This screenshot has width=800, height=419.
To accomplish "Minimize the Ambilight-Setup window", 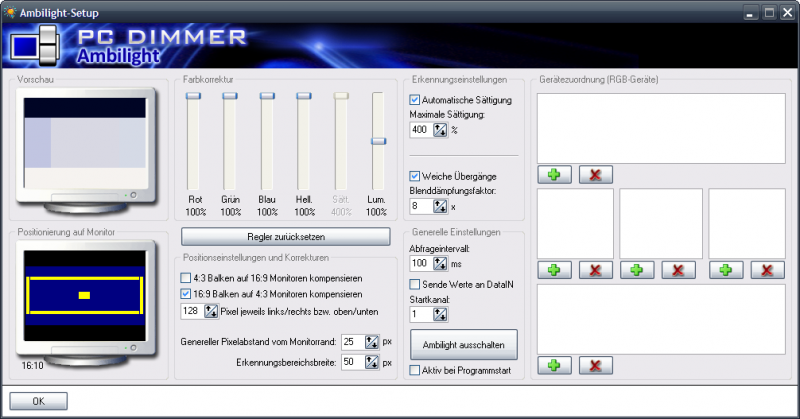I will click(749, 12).
